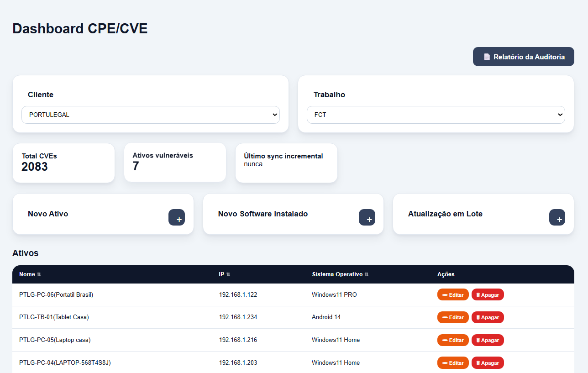This screenshot has height=373, width=588.
Task: Click the 'PTLG-PC-06(Portatil Brasil)' name cell
Action: (56, 295)
